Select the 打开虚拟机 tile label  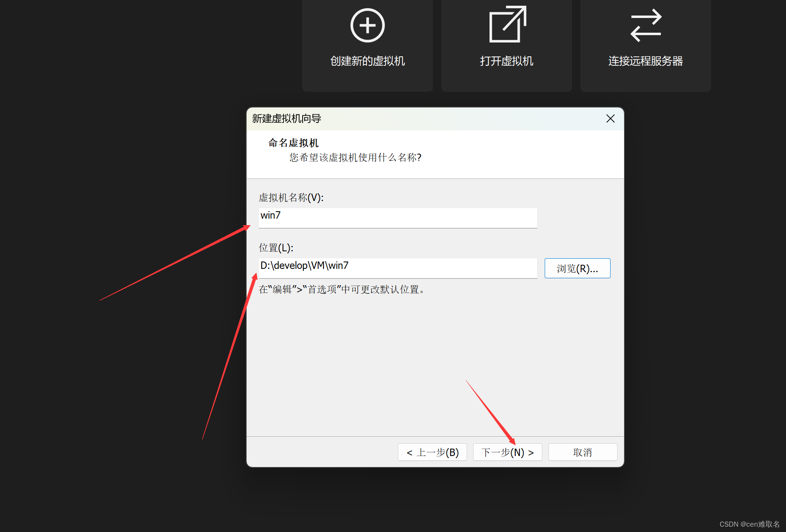pyautogui.click(x=506, y=61)
